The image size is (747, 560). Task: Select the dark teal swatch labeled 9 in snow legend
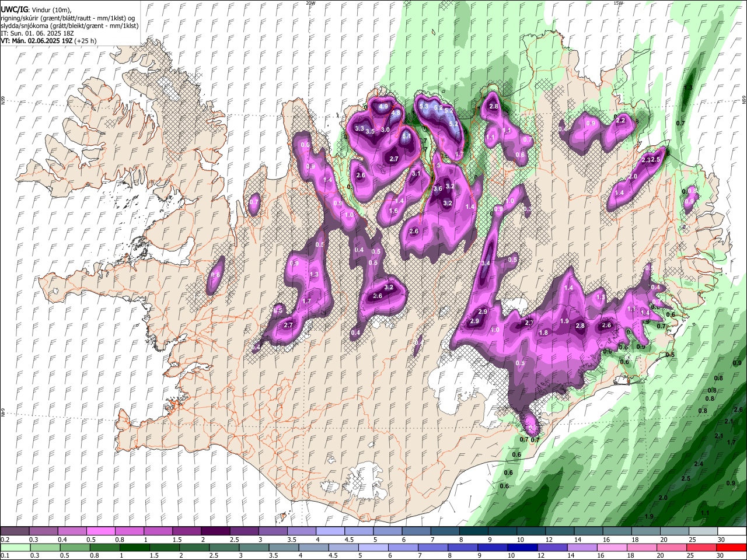tap(502, 531)
